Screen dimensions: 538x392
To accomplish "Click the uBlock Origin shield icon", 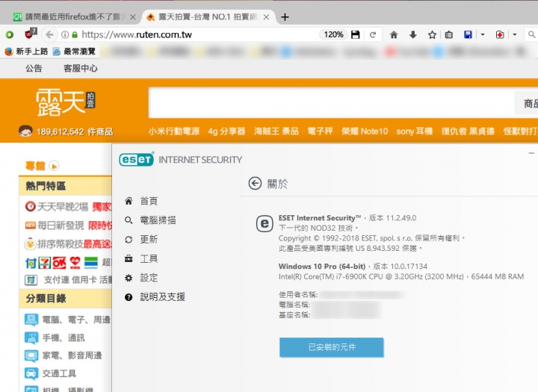I will pyautogui.click(x=31, y=34).
